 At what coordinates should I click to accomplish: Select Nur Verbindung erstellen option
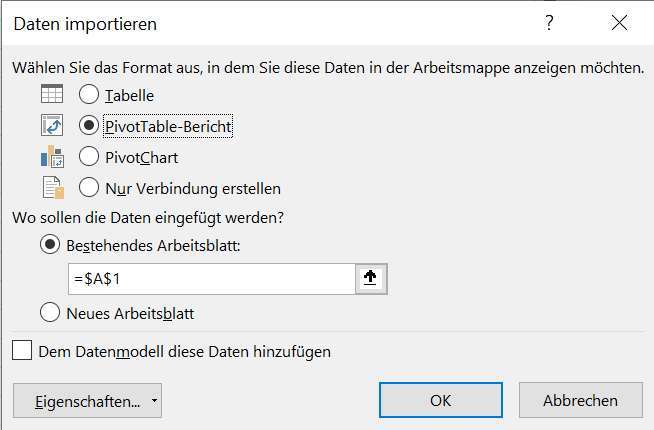coord(89,188)
